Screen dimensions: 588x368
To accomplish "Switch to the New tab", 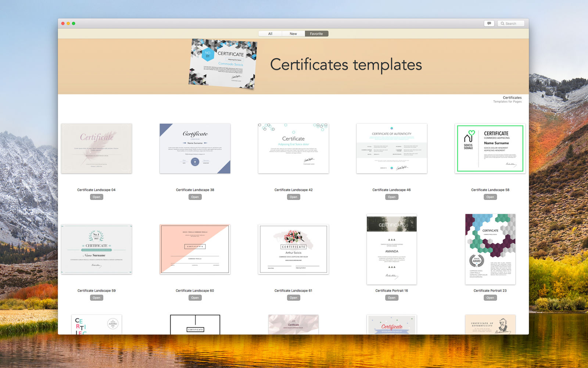I will 293,33.
